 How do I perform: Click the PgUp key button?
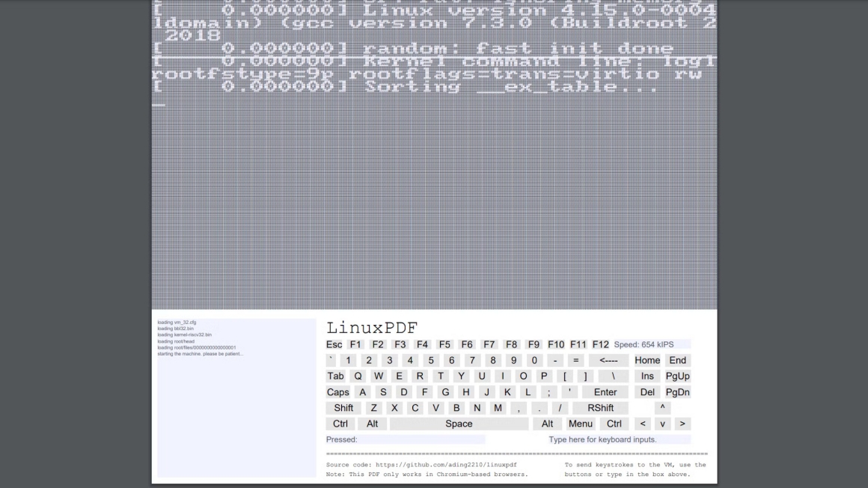[678, 376]
